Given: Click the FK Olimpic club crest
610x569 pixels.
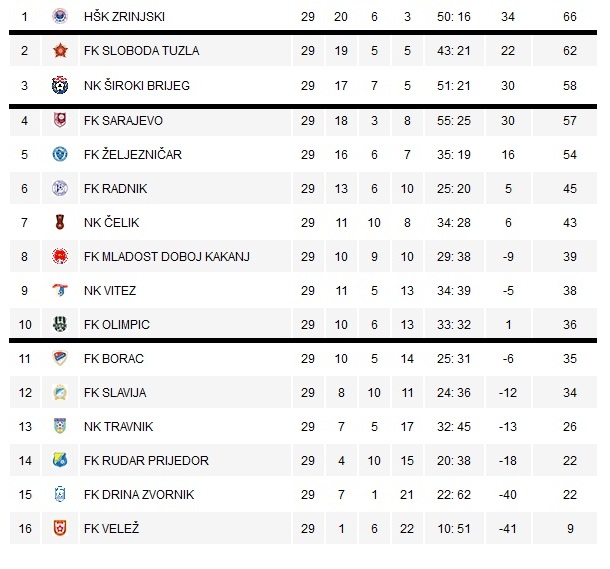Looking at the screenshot, I should pos(59,324).
